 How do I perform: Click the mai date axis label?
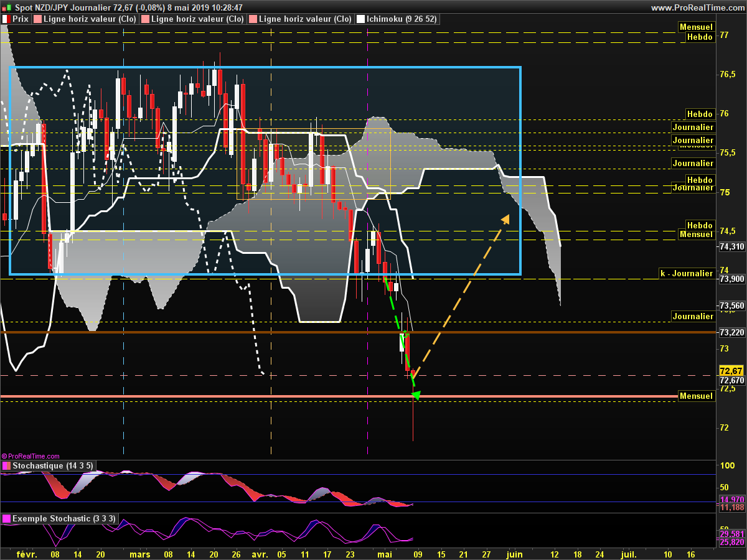[x=384, y=554]
